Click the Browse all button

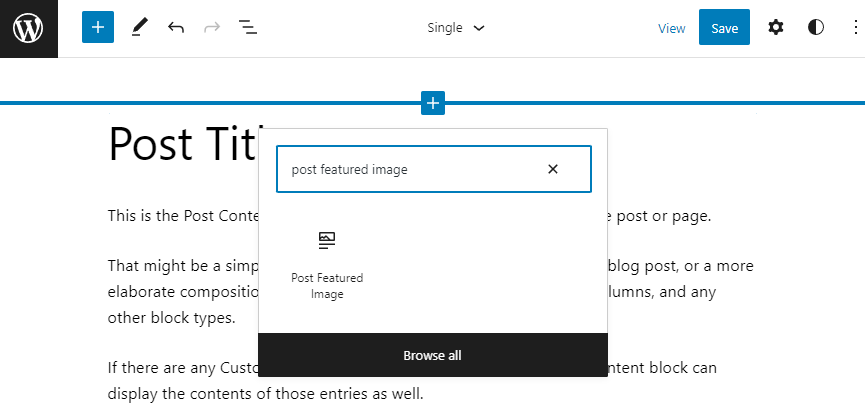432,355
